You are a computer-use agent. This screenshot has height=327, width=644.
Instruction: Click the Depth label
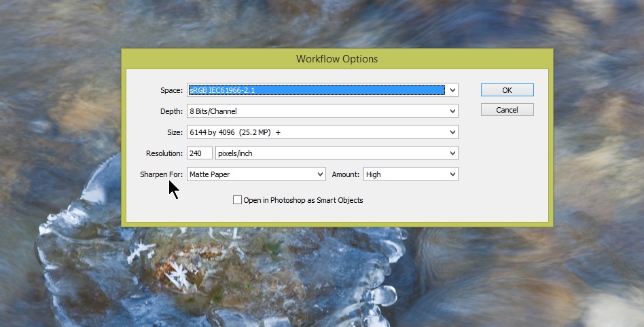click(x=171, y=111)
